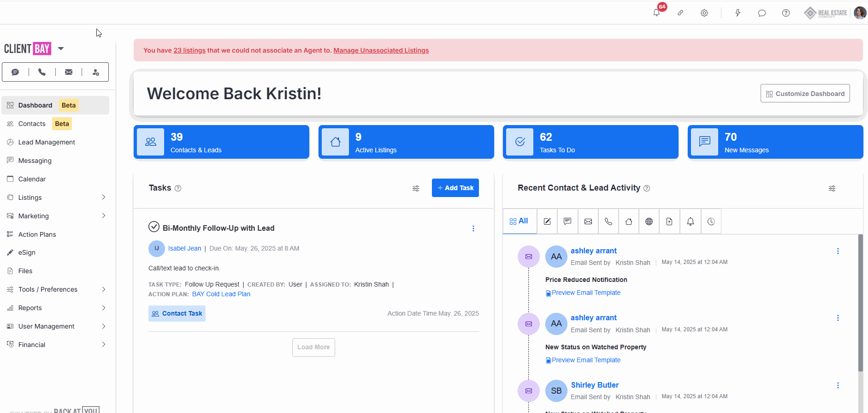Open three-dot menu for Bi-Monthly Follow-Up task
The width and height of the screenshot is (868, 413).
[x=473, y=228]
